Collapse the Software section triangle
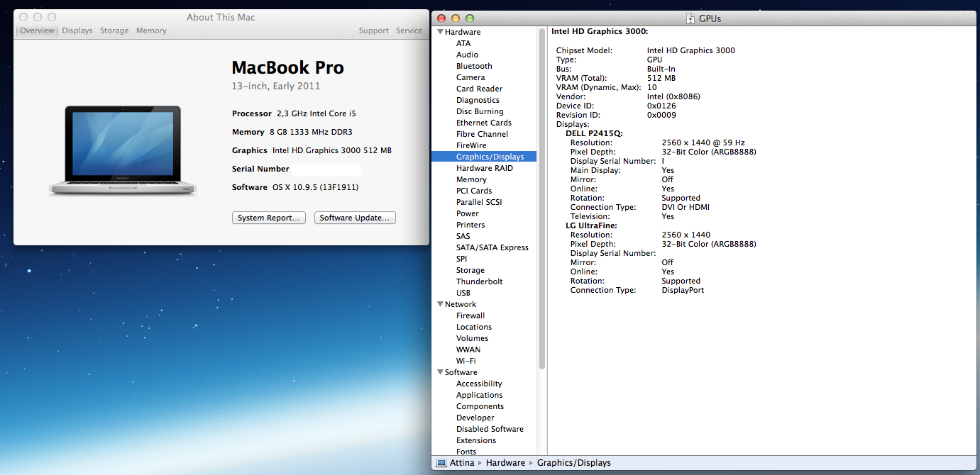 pyautogui.click(x=440, y=372)
